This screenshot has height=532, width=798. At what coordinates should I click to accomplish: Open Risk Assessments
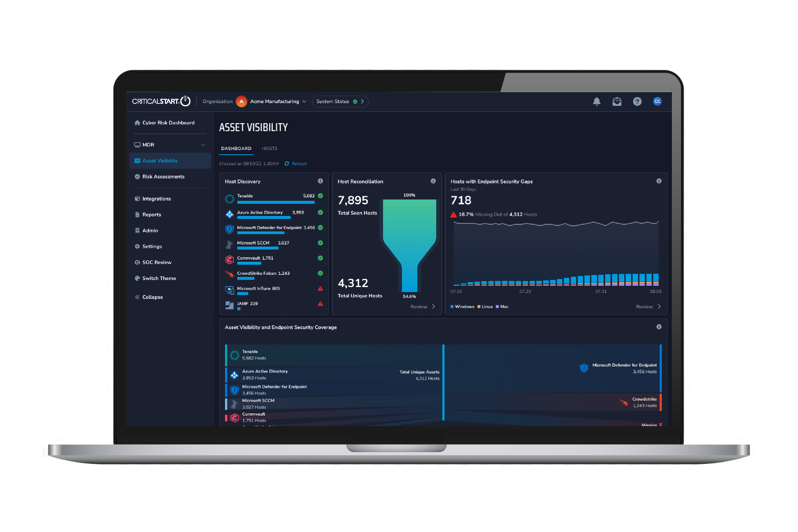coord(160,177)
